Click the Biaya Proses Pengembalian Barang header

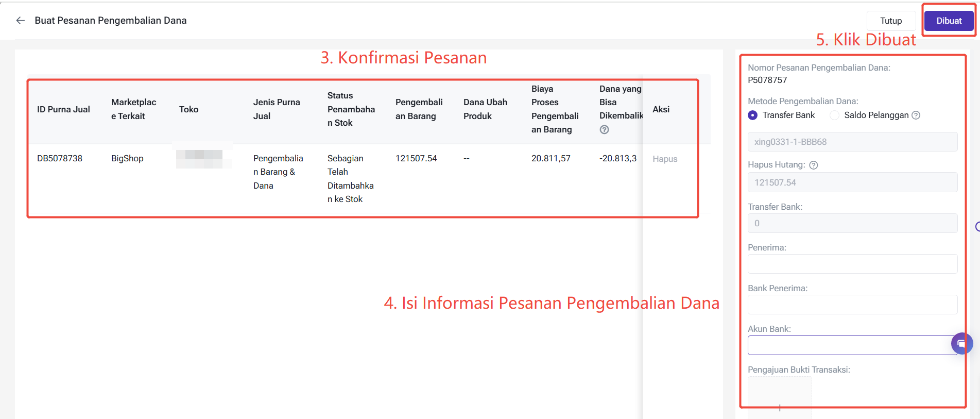click(x=555, y=109)
